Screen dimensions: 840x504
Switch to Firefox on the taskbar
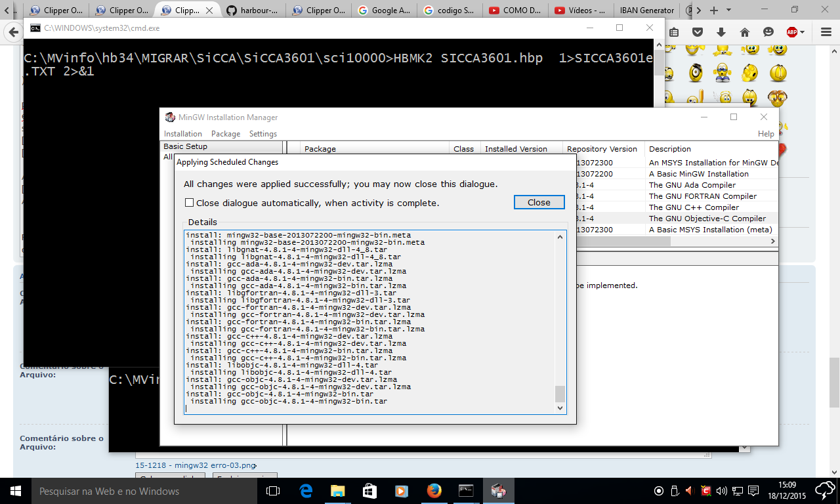434,491
